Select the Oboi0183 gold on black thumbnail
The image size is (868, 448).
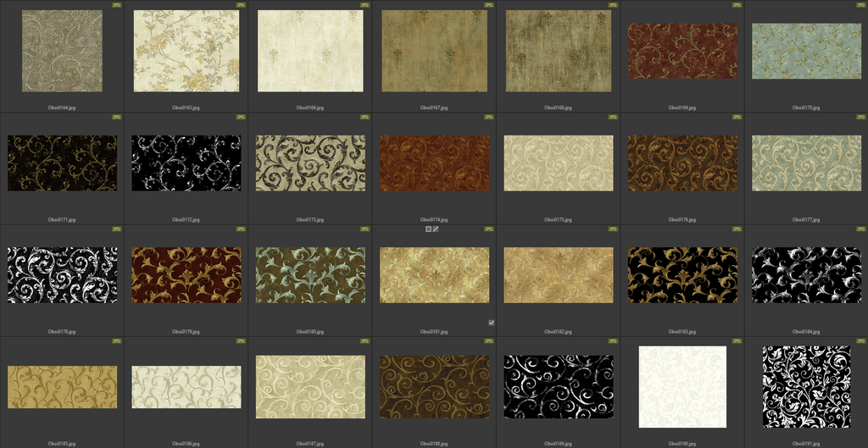(x=682, y=275)
